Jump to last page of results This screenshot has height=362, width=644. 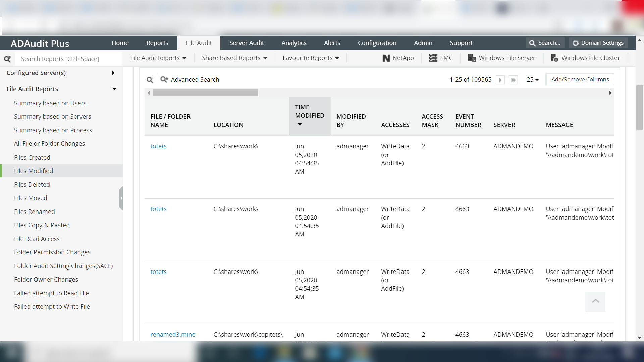pos(513,80)
